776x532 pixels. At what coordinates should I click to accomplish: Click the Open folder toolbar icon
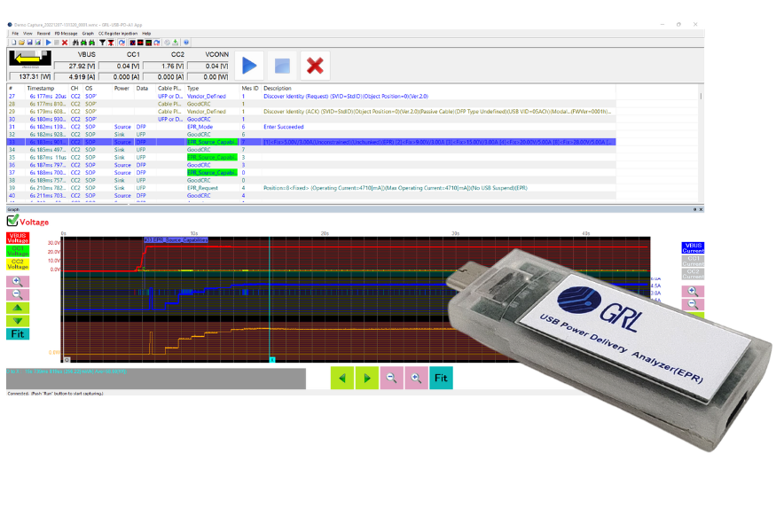(22, 43)
